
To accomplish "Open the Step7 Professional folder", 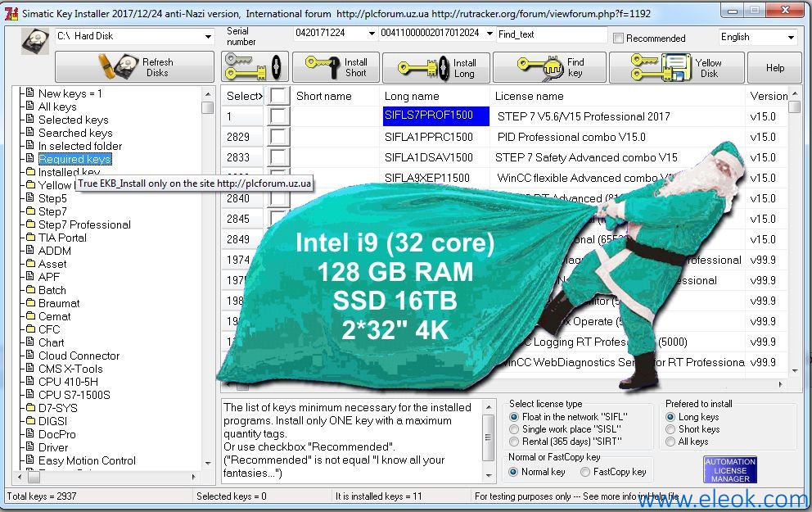I will click(x=84, y=224).
